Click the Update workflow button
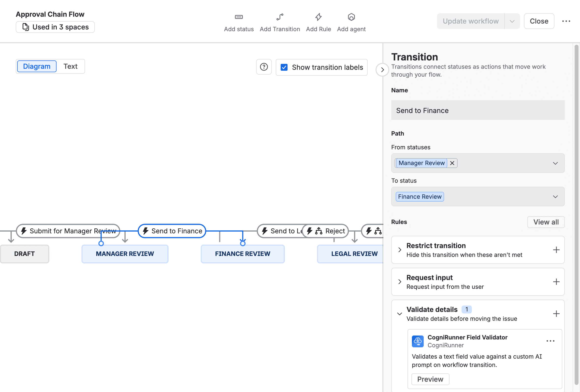The image size is (580, 392). point(470,21)
